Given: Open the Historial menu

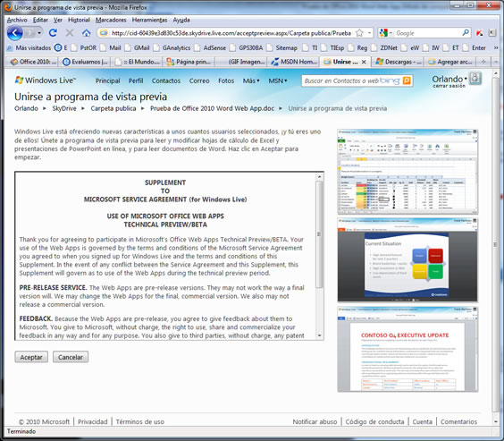Looking at the screenshot, I should click(79, 20).
